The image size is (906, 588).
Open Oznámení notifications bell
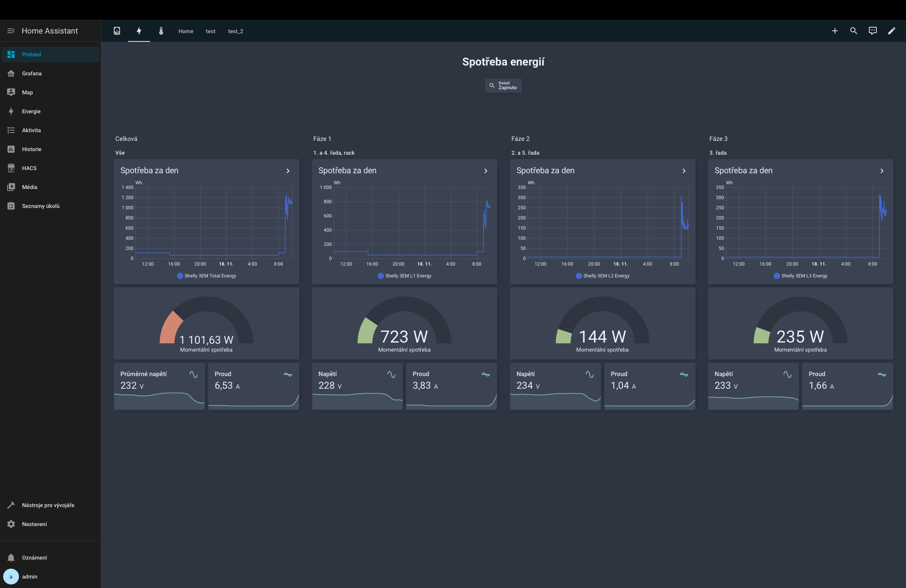click(x=34, y=558)
